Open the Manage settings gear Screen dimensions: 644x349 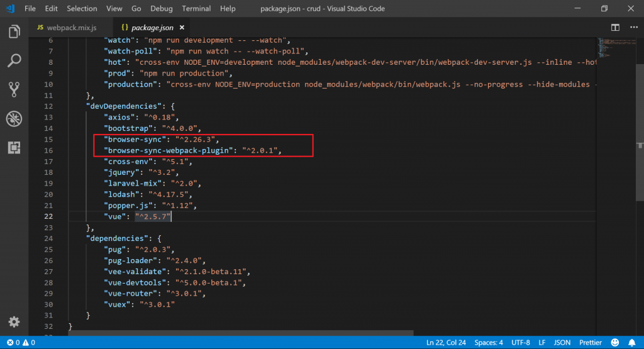pyautogui.click(x=14, y=322)
